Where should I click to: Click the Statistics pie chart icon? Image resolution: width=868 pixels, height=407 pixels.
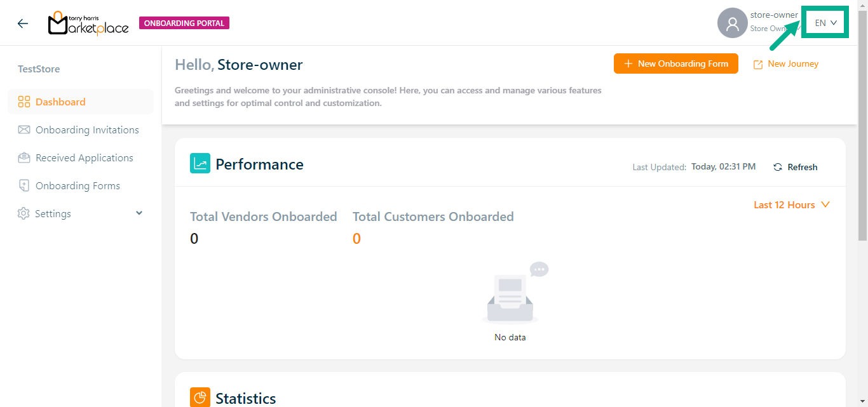(x=200, y=397)
